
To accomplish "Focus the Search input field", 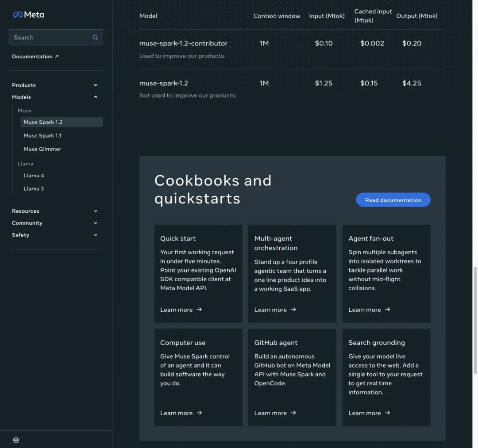I will 56,37.
